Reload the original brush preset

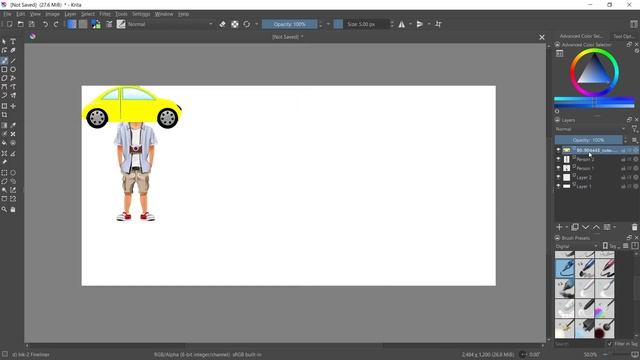click(247, 24)
